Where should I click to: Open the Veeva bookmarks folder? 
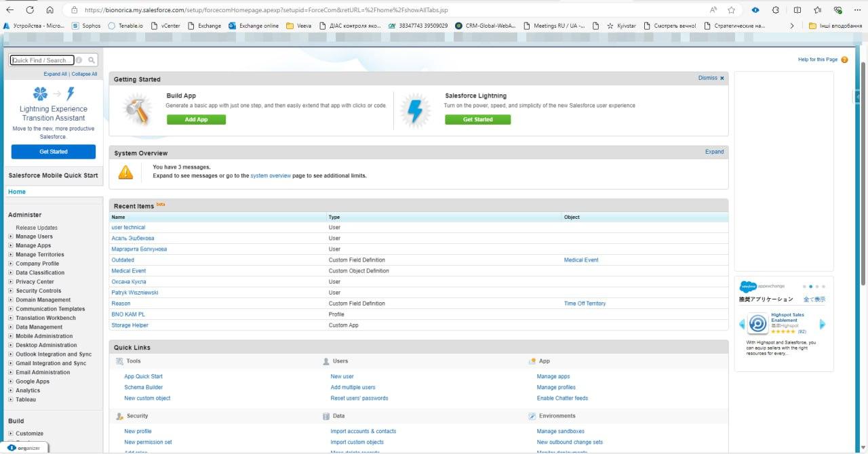coord(298,26)
